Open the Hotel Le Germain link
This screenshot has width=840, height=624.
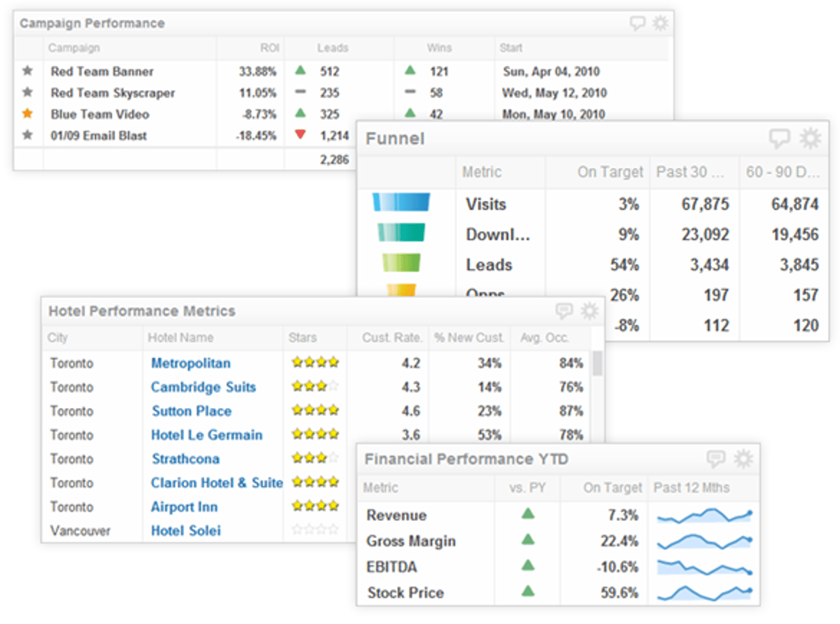coord(207,435)
